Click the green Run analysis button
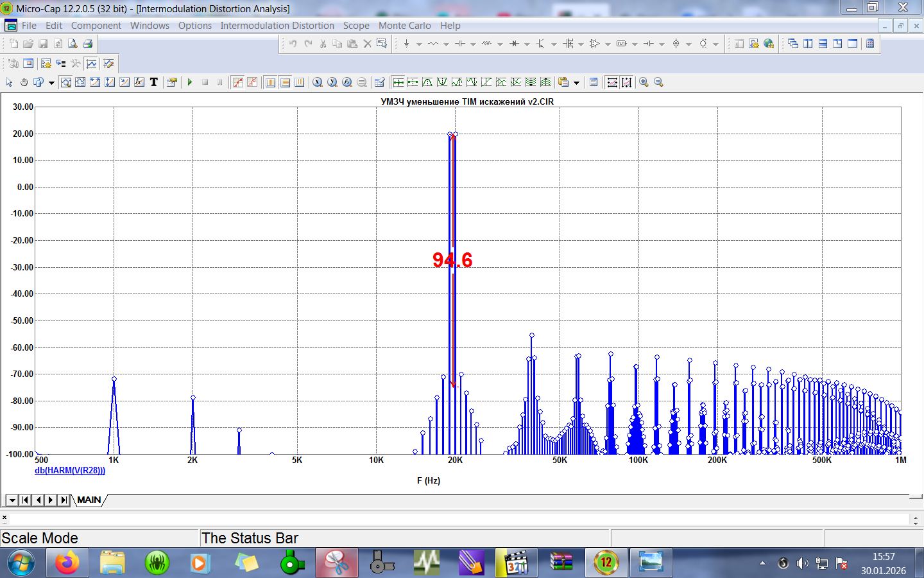The height and width of the screenshot is (578, 924). [x=190, y=82]
